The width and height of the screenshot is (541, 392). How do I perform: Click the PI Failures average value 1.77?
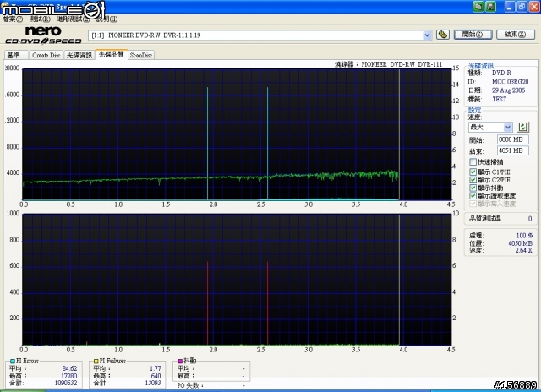pos(156,368)
